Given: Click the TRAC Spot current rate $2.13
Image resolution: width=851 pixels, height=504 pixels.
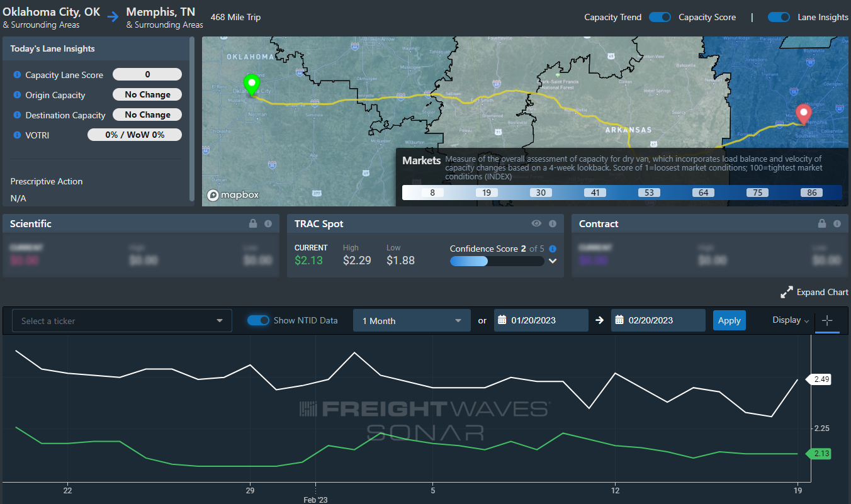Looking at the screenshot, I should point(308,260).
